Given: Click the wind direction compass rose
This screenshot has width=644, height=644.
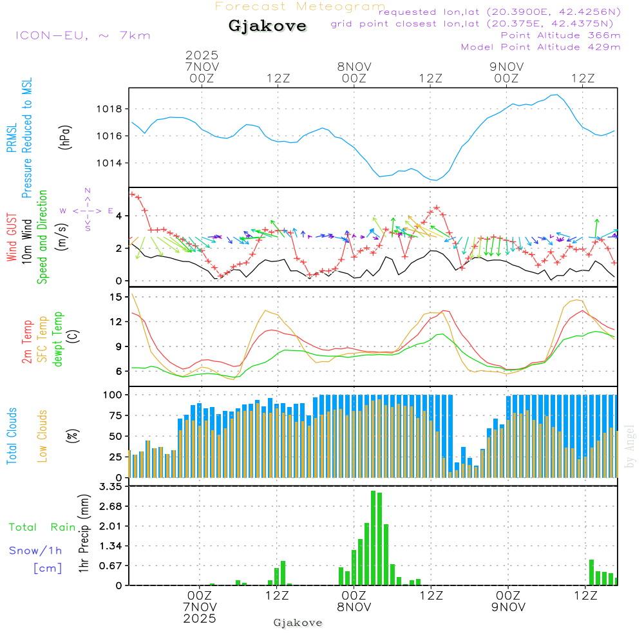Looking at the screenshot, I should point(87,210).
